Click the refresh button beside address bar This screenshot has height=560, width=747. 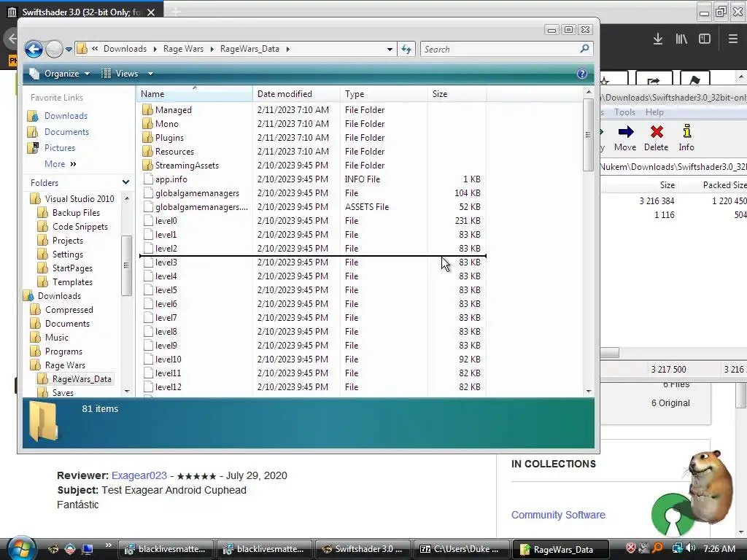[406, 49]
